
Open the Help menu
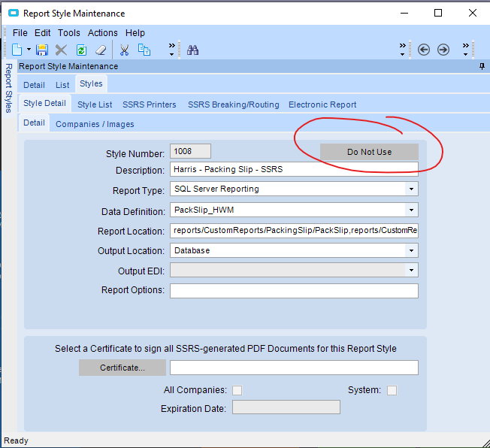135,33
